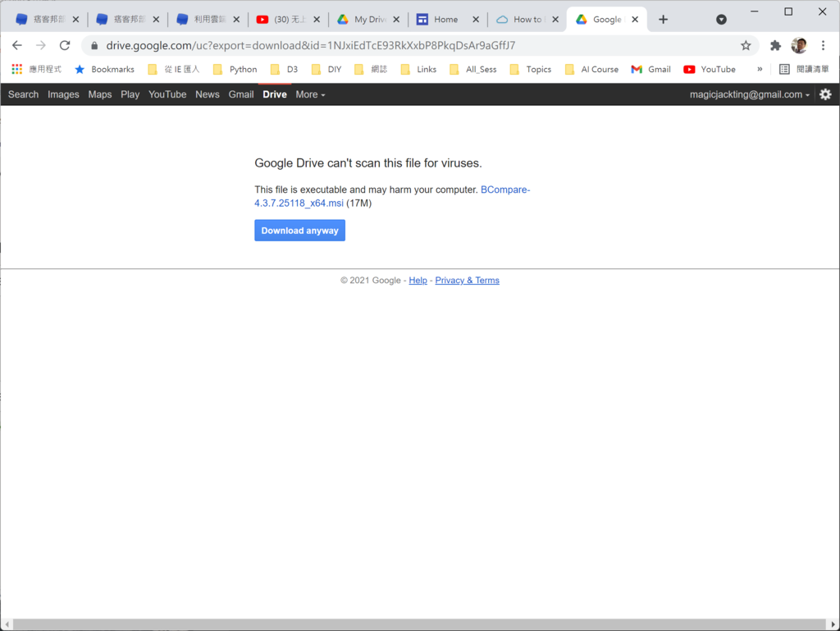Open the magicjackting@gmail.com account dropdown
The width and height of the screenshot is (840, 631).
[x=750, y=94]
